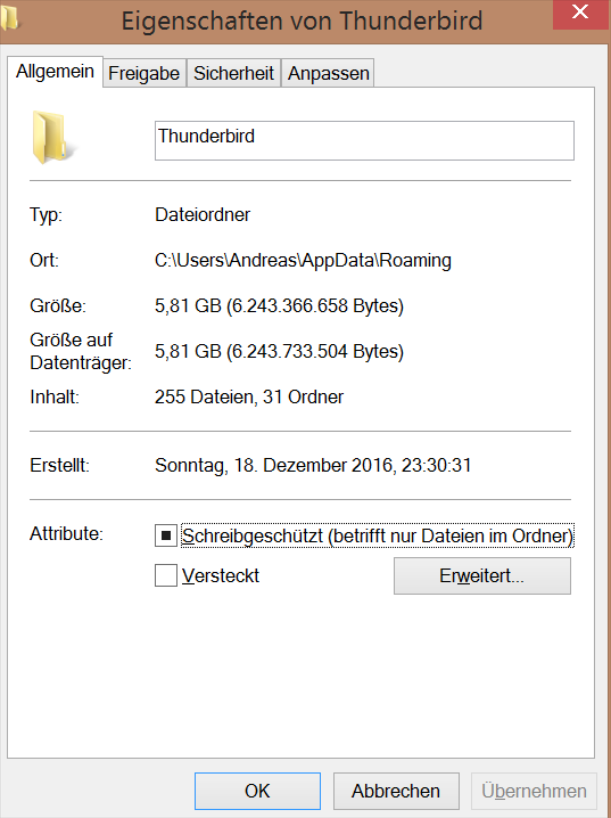
Task: Switch to the Allgemein tab
Action: point(55,72)
